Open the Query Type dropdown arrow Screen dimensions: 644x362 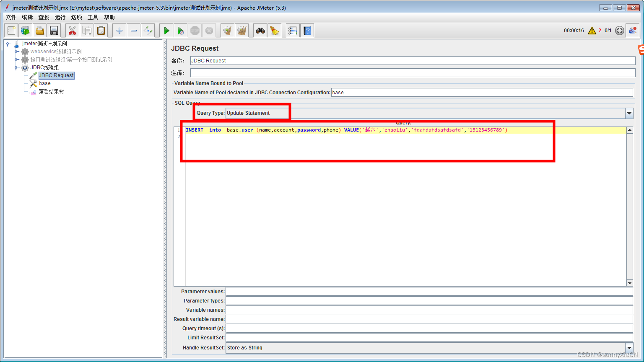click(x=629, y=113)
